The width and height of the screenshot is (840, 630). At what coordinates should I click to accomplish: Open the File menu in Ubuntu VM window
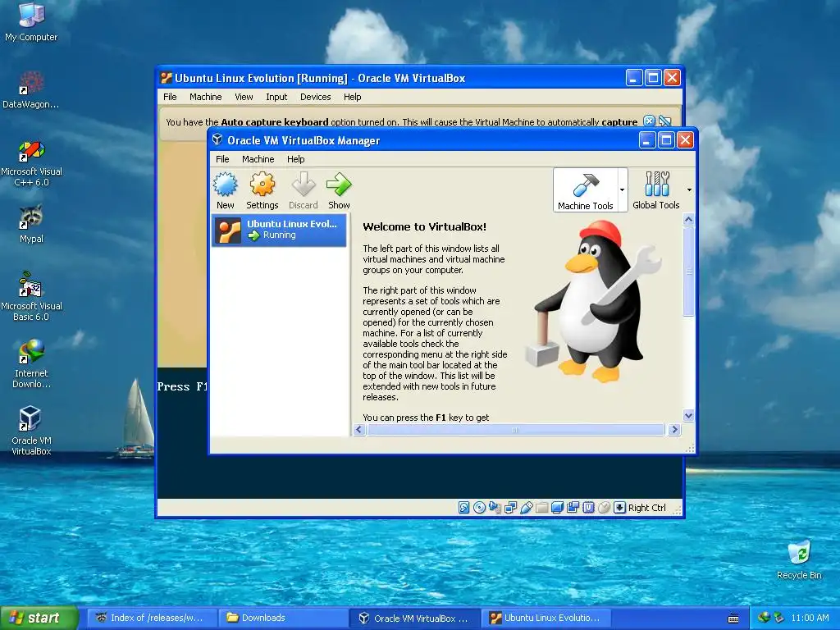click(170, 97)
